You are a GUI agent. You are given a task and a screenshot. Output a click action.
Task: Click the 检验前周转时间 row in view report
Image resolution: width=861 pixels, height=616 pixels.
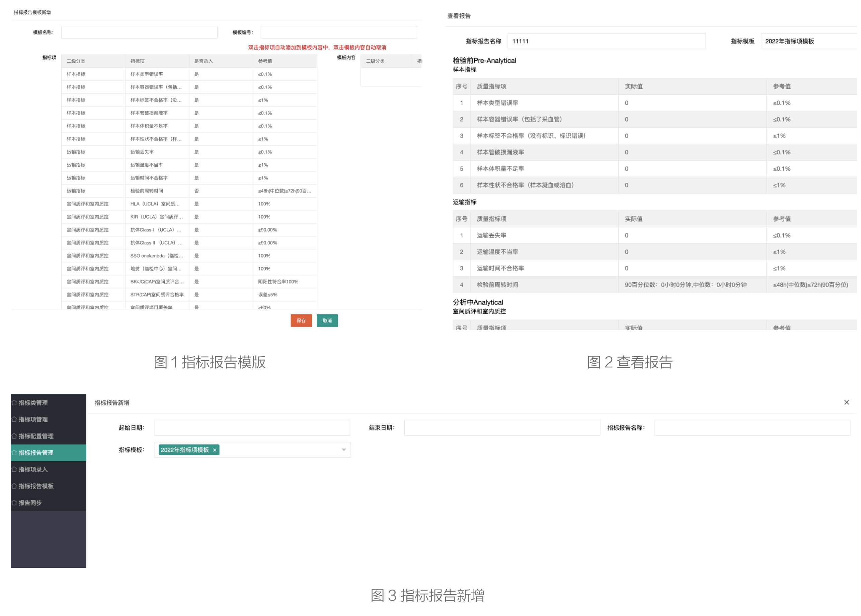click(x=655, y=285)
